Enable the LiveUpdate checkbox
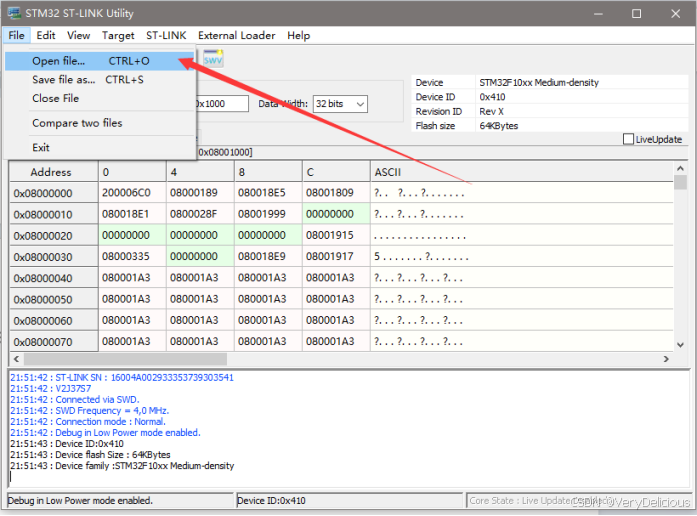Screen dimensions: 697x516 [628, 139]
